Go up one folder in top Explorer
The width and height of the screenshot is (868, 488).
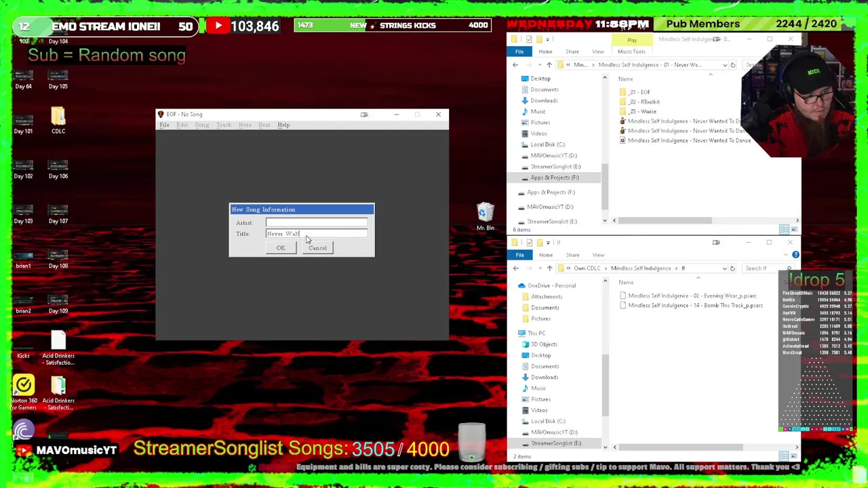pos(549,65)
